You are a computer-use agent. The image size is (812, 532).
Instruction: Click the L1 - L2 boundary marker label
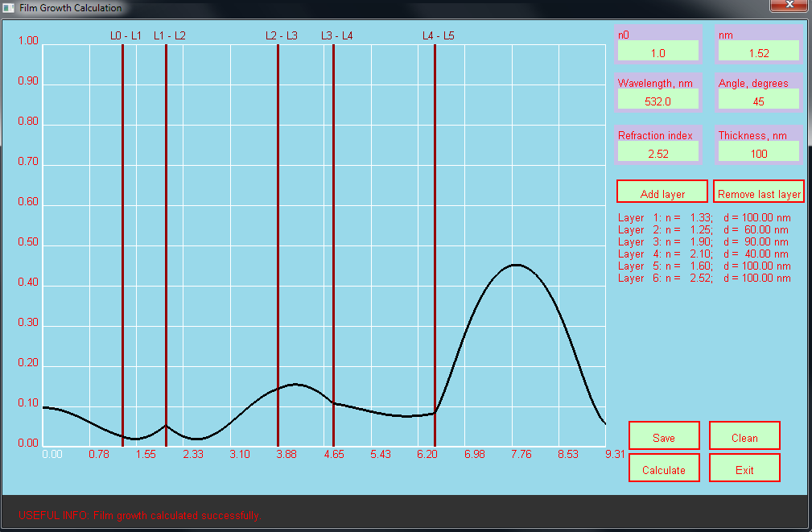tap(170, 35)
